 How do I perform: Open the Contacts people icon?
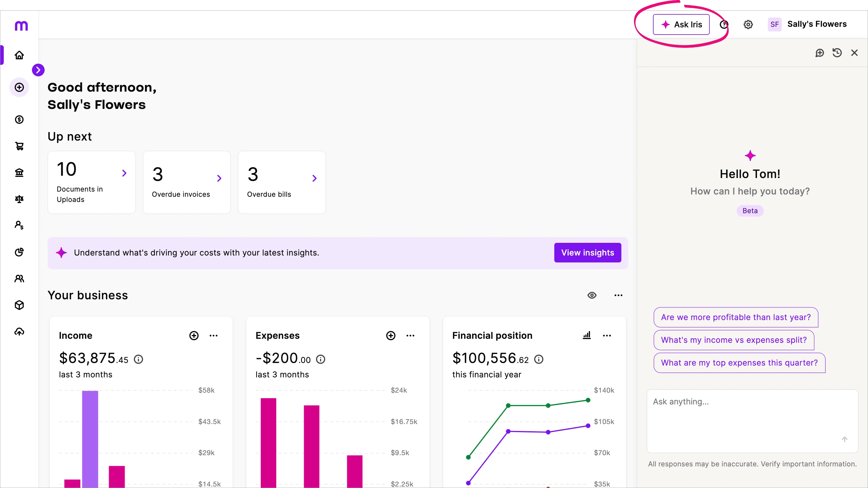click(19, 279)
